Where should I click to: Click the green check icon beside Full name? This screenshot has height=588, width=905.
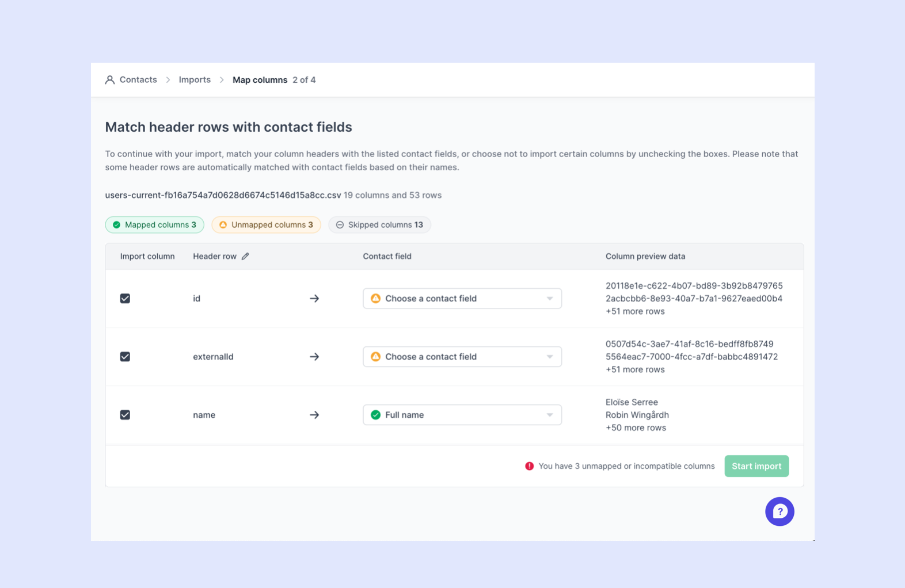[375, 415]
